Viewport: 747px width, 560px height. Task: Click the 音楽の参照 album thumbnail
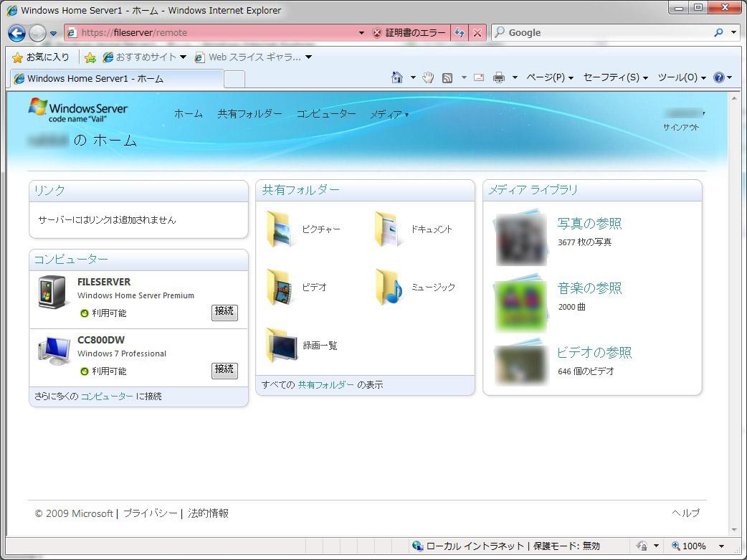click(x=520, y=302)
